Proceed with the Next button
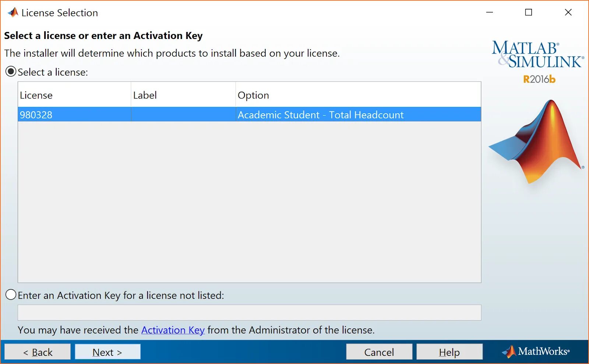This screenshot has height=364, width=589. coord(107,352)
